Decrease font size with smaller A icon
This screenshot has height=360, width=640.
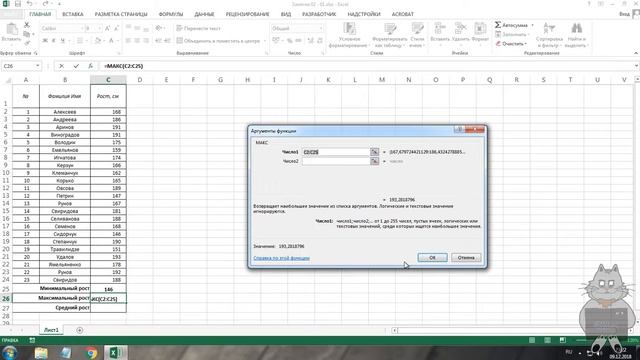pos(116,28)
